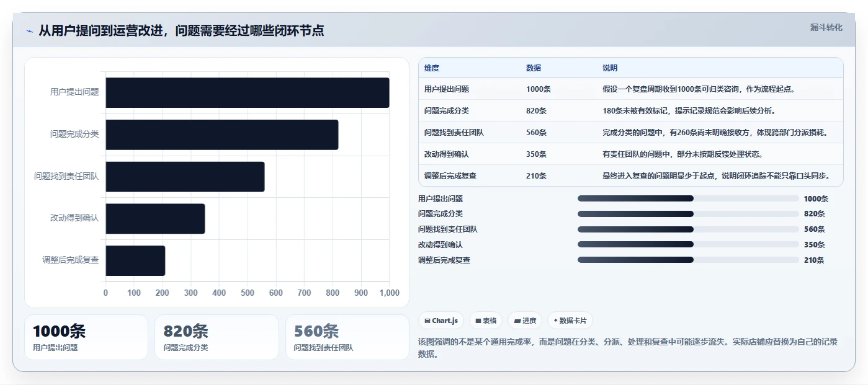
Task: Click 问题找到责任团队 in the table's 维度 column
Action: 454,133
